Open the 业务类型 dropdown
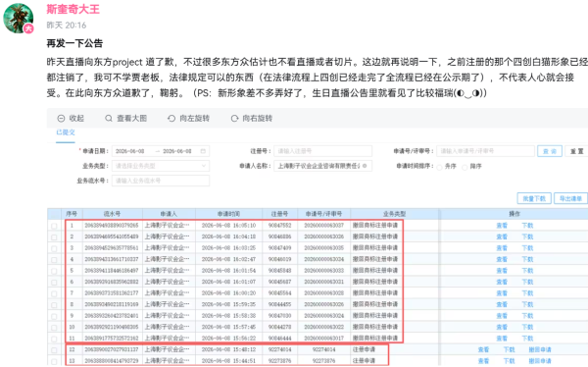Image resolution: width=588 pixels, height=367 pixels. pyautogui.click(x=161, y=166)
